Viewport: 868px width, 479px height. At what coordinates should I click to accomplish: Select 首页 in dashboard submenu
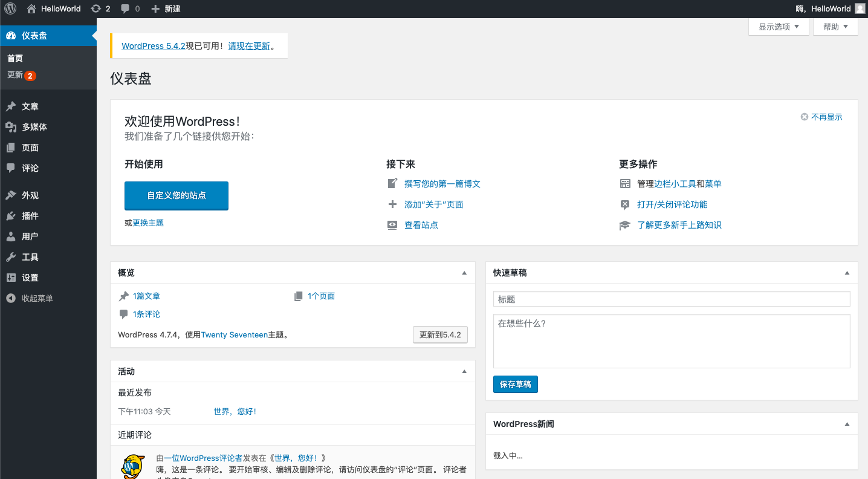click(x=15, y=59)
